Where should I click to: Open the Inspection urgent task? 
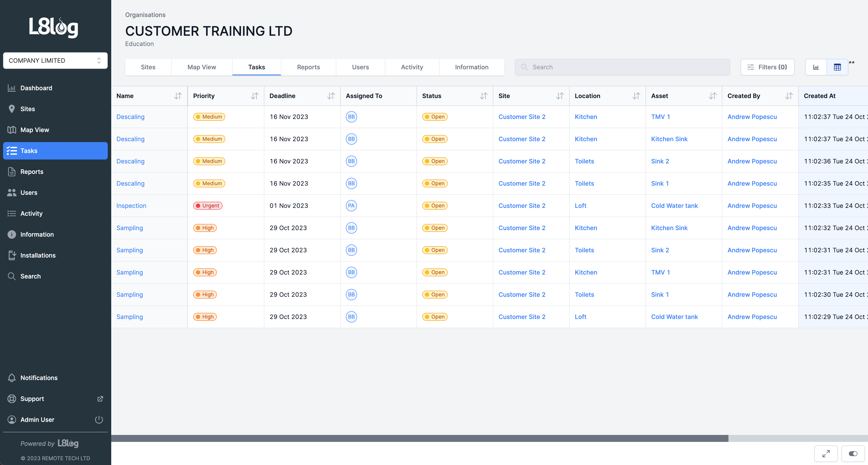coord(131,205)
